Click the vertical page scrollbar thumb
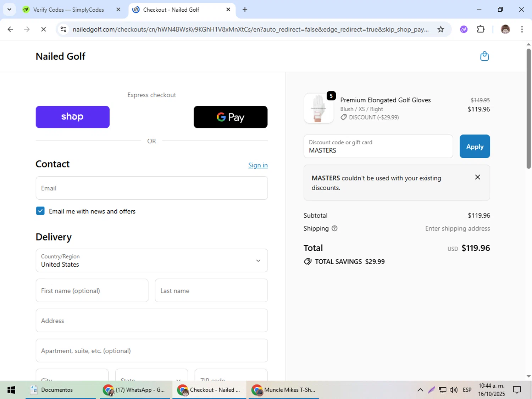 (x=528, y=108)
